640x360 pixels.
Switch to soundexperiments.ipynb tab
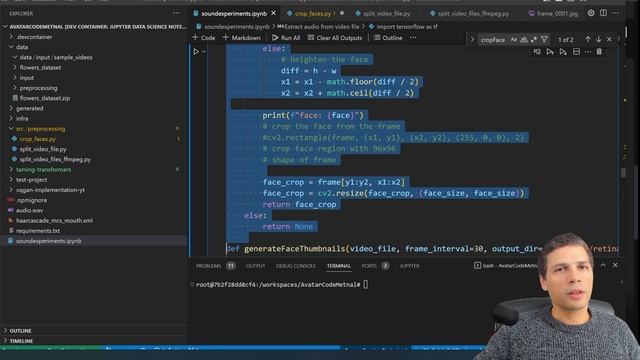click(234, 13)
